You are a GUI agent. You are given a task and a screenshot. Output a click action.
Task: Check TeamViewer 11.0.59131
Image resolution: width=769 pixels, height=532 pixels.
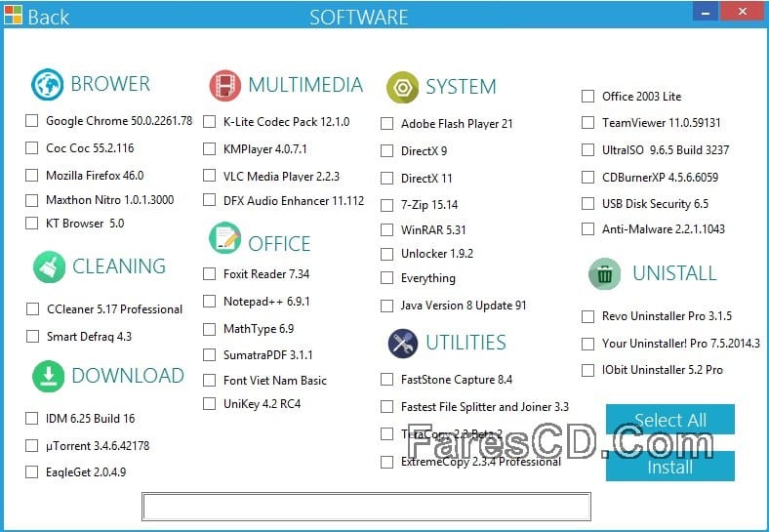(588, 123)
